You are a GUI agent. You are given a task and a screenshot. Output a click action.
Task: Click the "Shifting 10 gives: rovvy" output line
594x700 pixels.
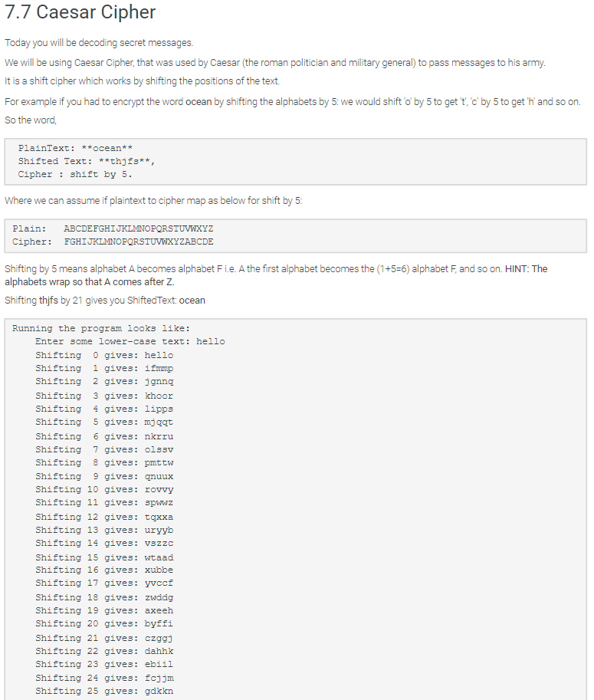[104, 490]
